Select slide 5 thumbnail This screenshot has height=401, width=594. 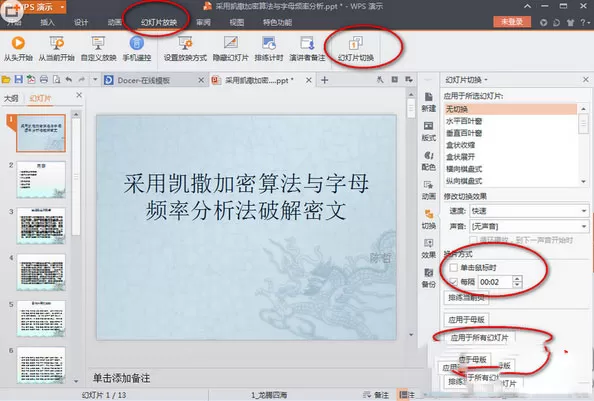[x=41, y=318]
